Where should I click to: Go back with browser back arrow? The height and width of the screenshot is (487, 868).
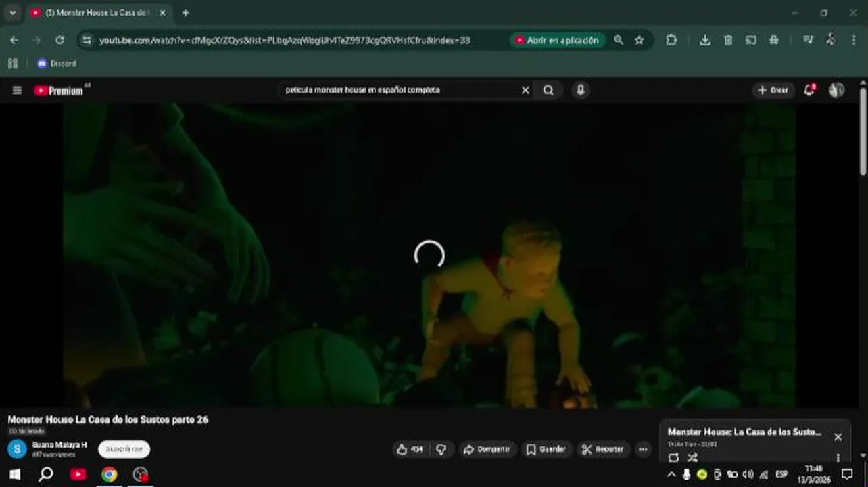[x=14, y=40]
